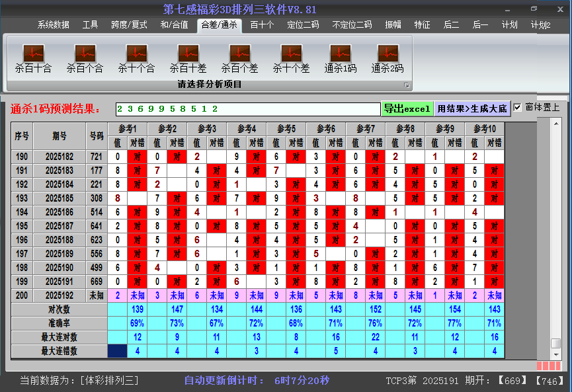Screen dimensions: 572x392
Task: Click the 参考10 column header
Action: pyautogui.click(x=485, y=129)
